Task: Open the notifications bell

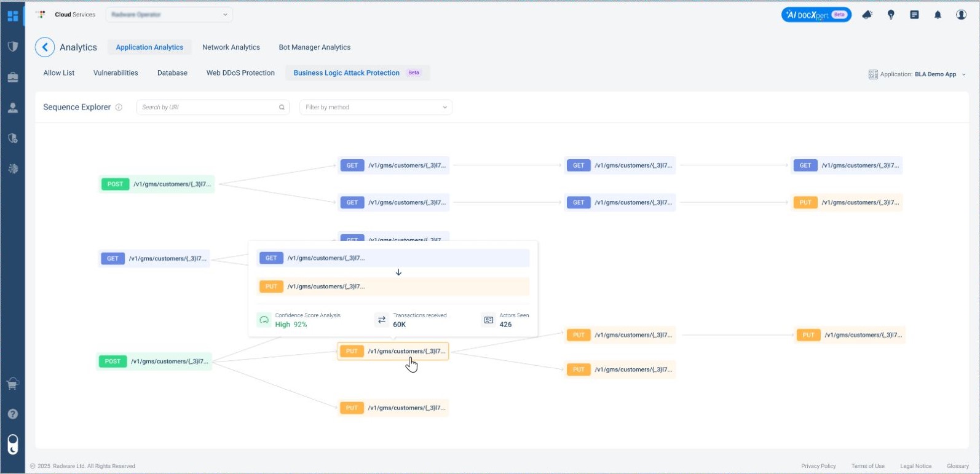Action: (x=938, y=15)
